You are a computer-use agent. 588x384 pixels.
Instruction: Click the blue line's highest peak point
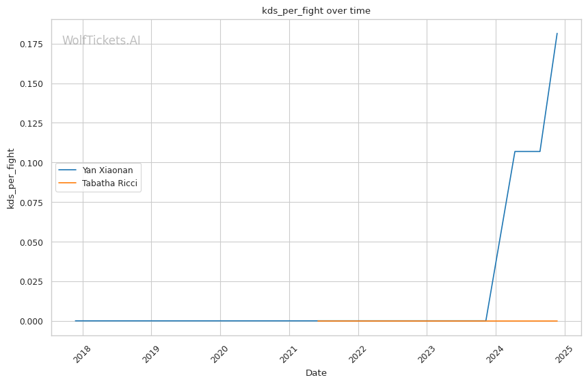pyautogui.click(x=557, y=34)
